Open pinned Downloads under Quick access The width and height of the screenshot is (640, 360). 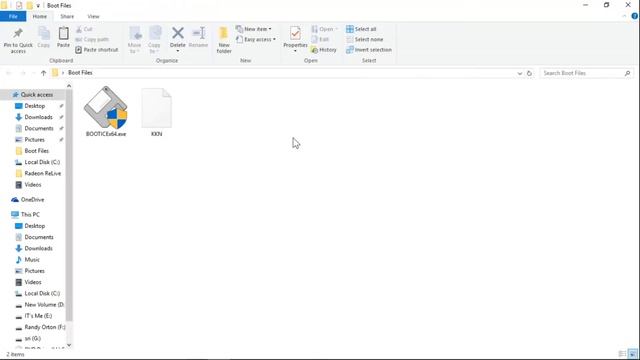(x=38, y=117)
